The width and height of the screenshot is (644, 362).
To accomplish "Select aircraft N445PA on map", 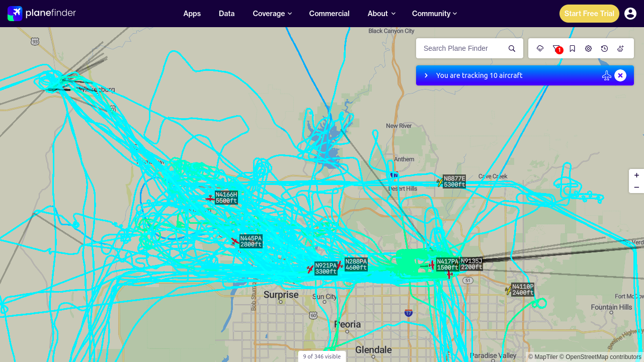I will pyautogui.click(x=235, y=241).
